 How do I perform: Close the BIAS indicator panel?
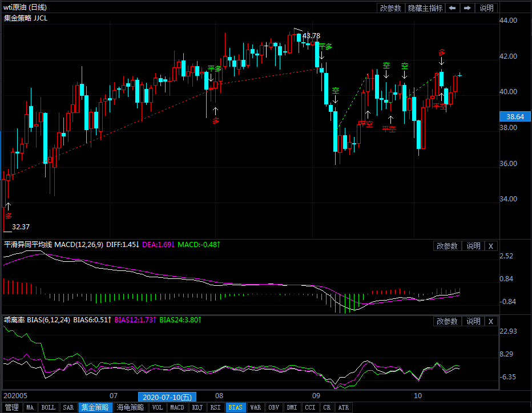pos(490,321)
